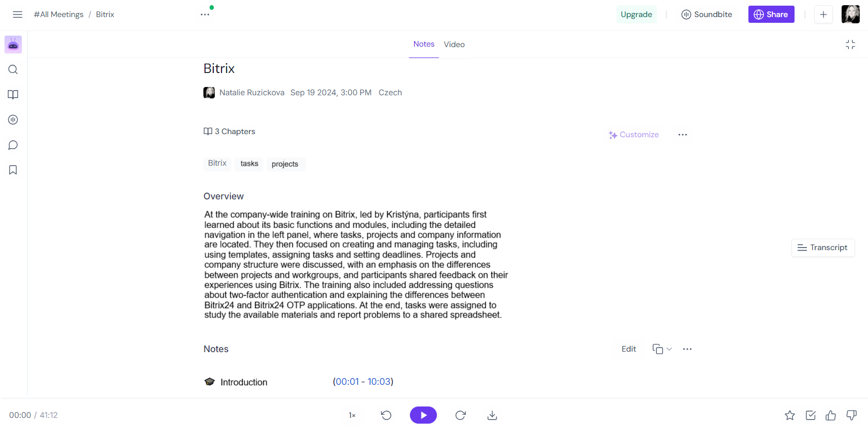Switch to the Notes tab
Image resolution: width=868 pixels, height=435 pixels.
pos(424,44)
